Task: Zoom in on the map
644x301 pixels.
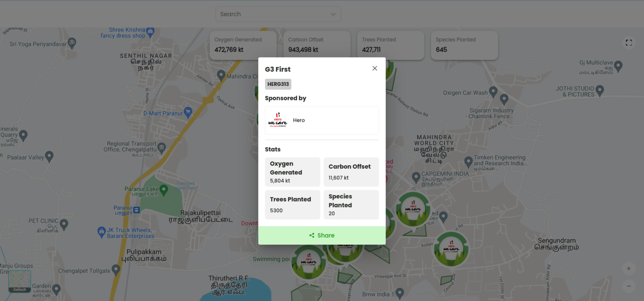Action: click(x=629, y=268)
